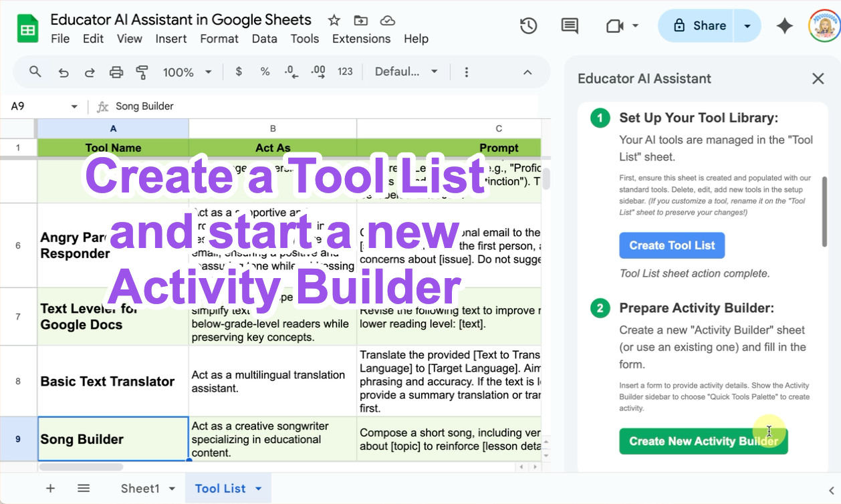This screenshot has width=841, height=504.
Task: Select the Song Builder cell
Action: (x=113, y=439)
